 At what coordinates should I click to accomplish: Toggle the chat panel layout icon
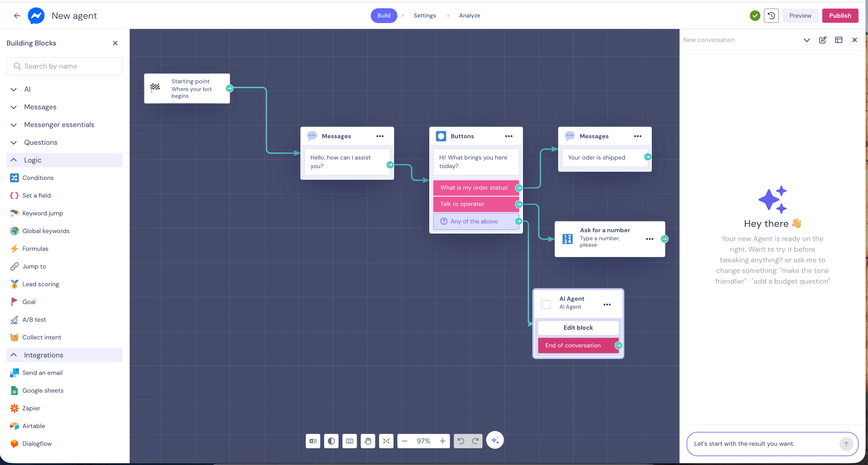838,40
